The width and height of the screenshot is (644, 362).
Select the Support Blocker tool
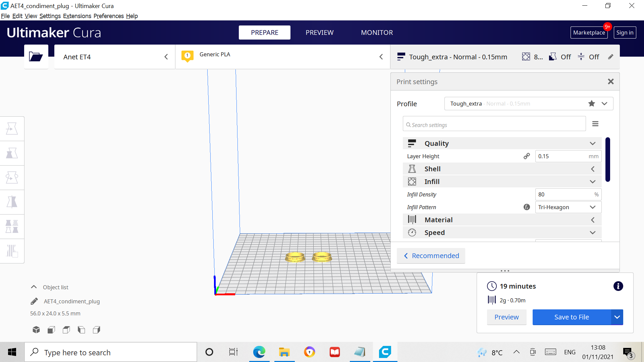pos(12,251)
